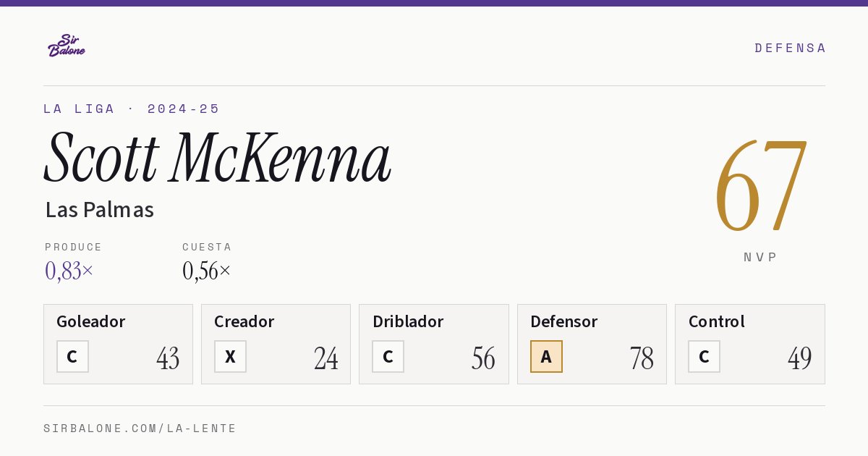Click the Goleador score 43
The width and height of the screenshot is (868, 456).
[x=168, y=358]
